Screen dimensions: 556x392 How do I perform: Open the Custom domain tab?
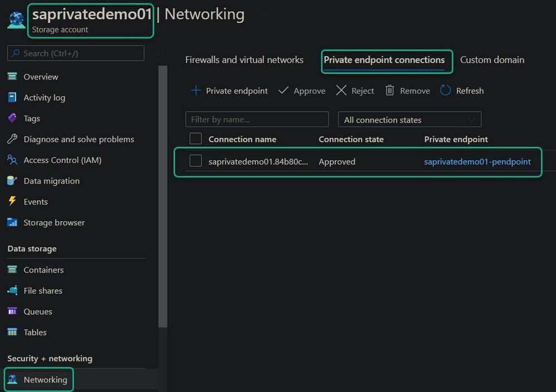point(492,60)
